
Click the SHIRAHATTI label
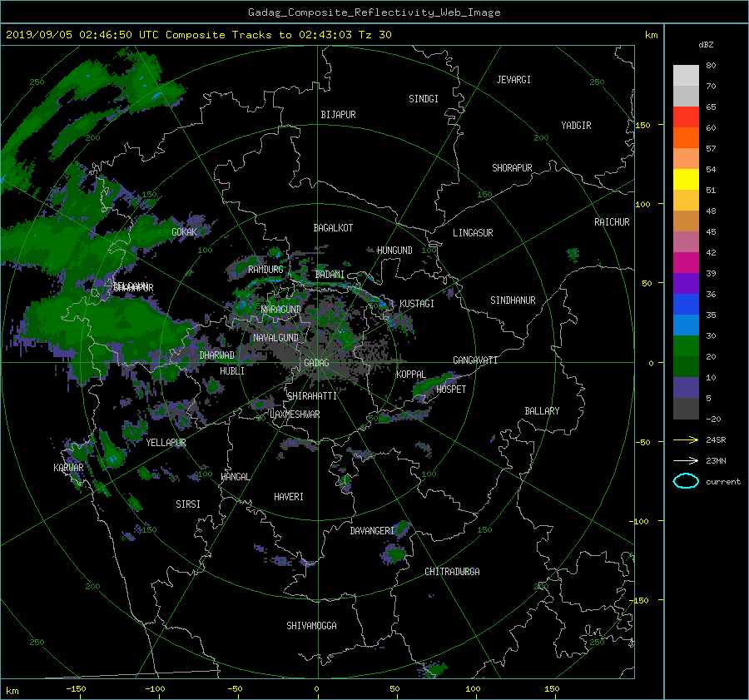312,396
